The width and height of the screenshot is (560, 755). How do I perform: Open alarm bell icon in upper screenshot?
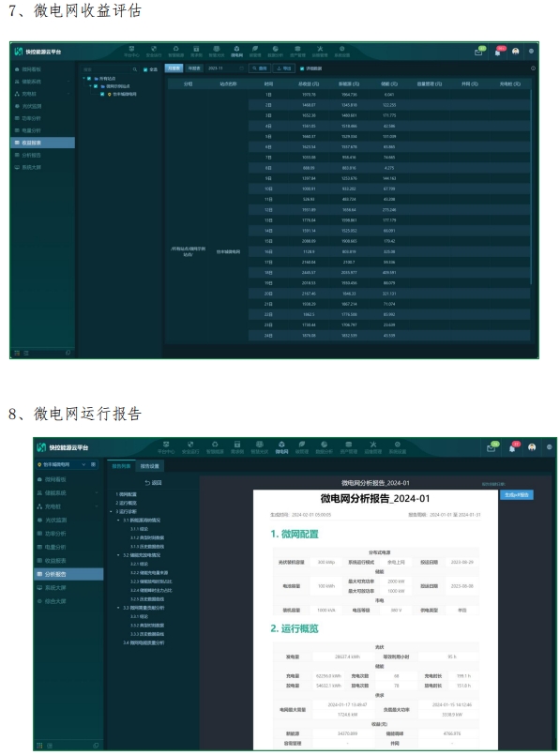pos(498,52)
